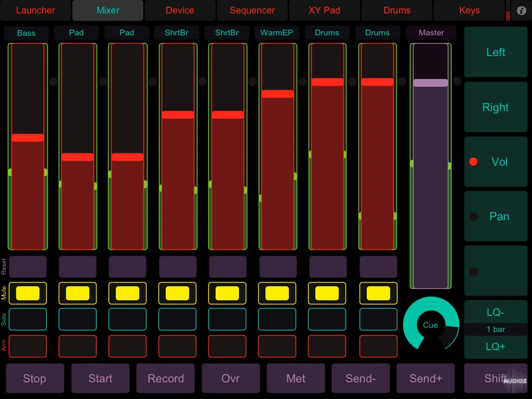Tap the Left bank button
Screen dimensions: 532x399
(x=496, y=52)
